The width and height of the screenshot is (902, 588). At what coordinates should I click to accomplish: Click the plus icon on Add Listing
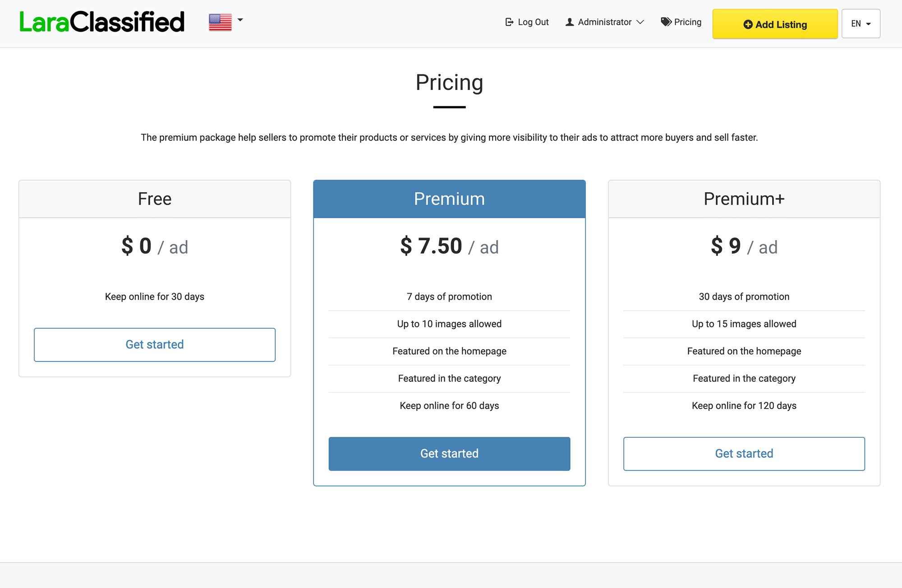pyautogui.click(x=748, y=24)
